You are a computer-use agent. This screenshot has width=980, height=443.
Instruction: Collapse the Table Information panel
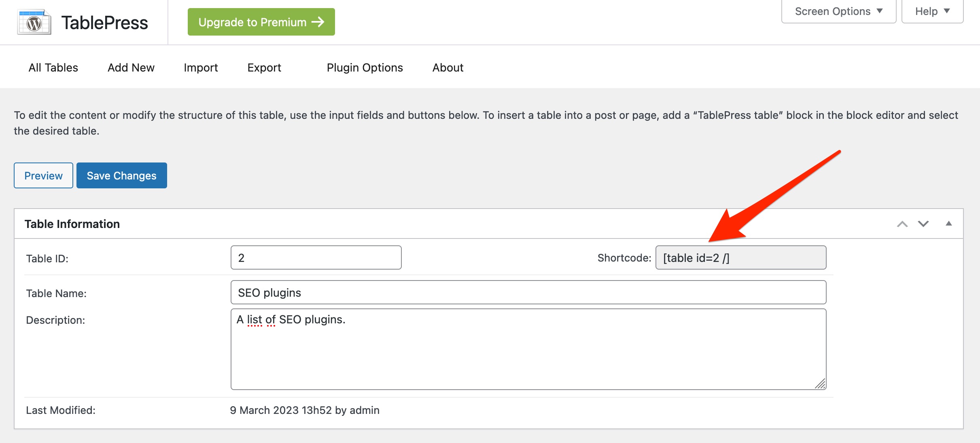(949, 224)
